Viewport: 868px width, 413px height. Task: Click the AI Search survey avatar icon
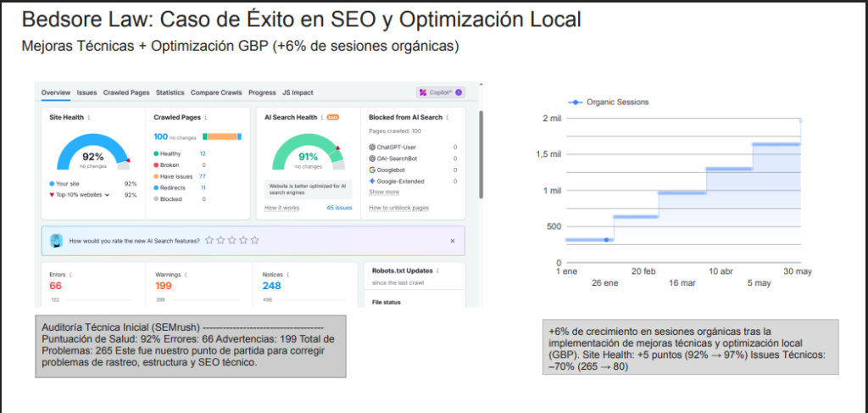tap(56, 241)
